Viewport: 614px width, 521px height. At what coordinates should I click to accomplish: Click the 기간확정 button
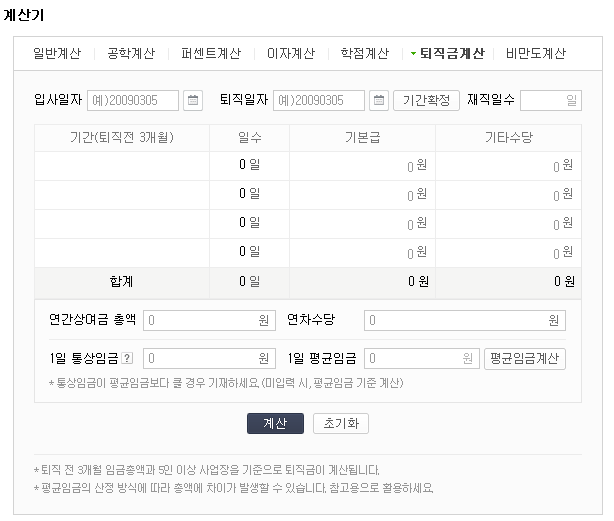click(x=426, y=101)
